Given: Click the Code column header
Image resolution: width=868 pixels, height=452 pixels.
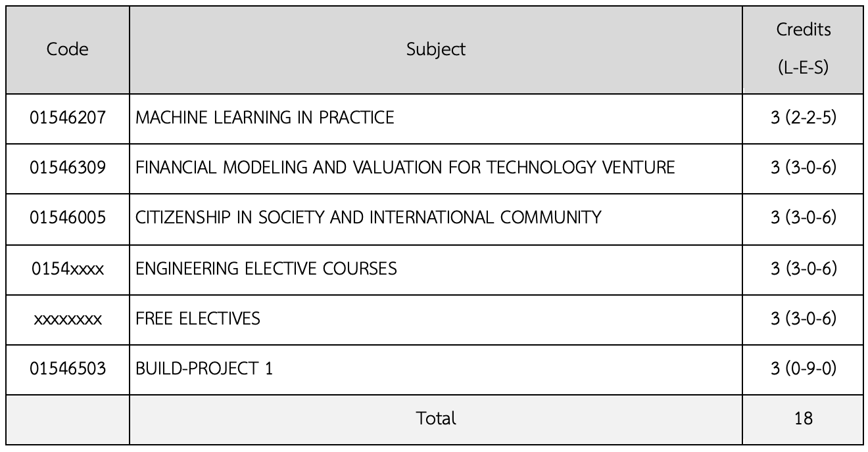Looking at the screenshot, I should click(x=68, y=49).
